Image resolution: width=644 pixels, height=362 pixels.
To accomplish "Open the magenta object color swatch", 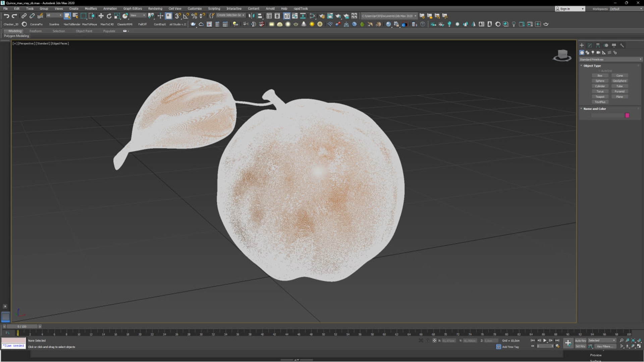I will point(627,115).
